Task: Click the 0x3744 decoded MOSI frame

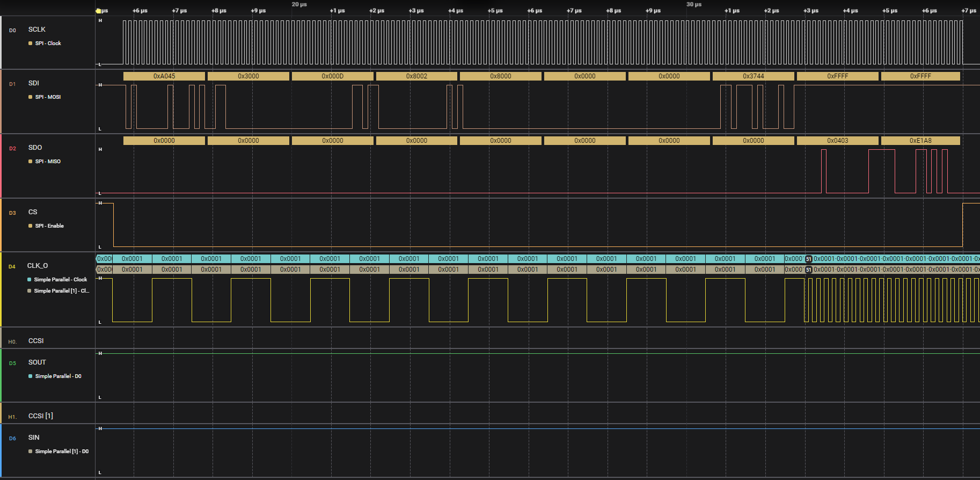Action: 753,76
